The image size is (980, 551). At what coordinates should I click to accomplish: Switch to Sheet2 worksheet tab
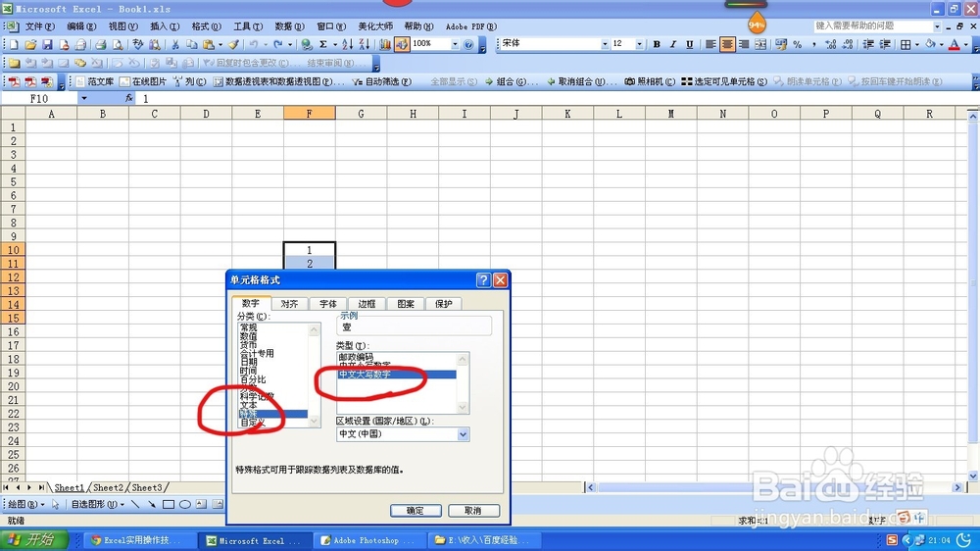tap(108, 488)
